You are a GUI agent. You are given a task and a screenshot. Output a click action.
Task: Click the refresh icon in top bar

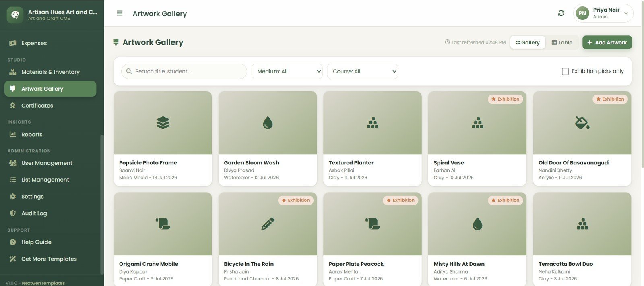pyautogui.click(x=561, y=13)
